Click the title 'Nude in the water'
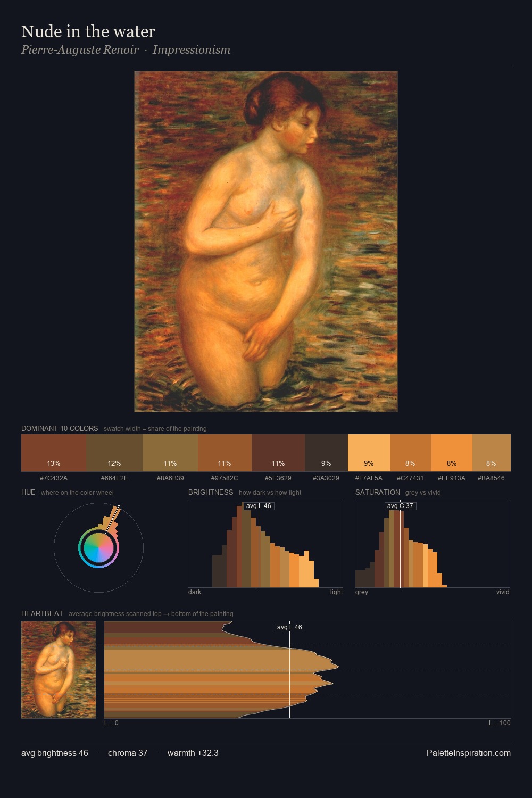Viewport: 532px width, 798px height. [88, 31]
